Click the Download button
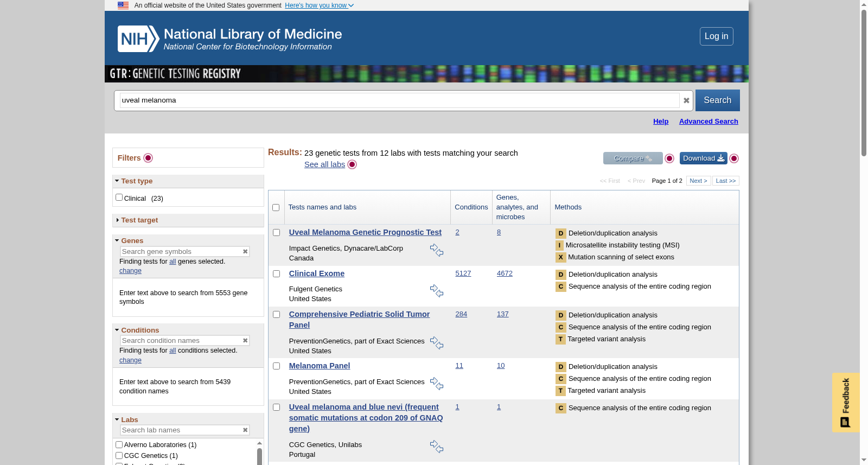Image resolution: width=868 pixels, height=465 pixels. (x=703, y=158)
